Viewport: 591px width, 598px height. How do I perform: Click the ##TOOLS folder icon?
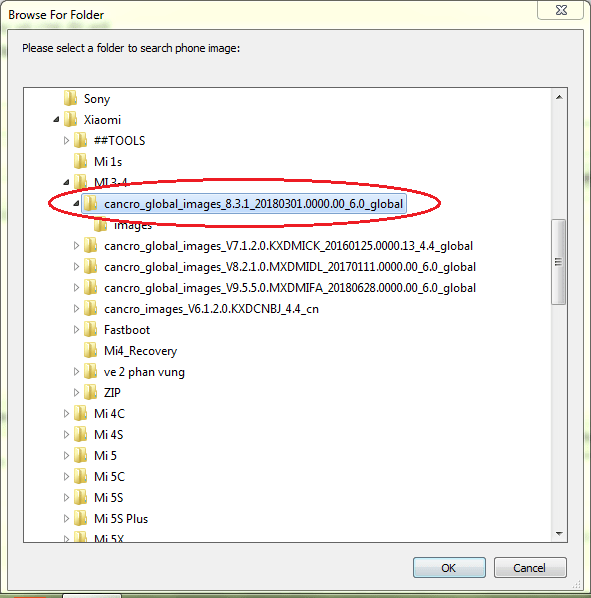pos(80,140)
